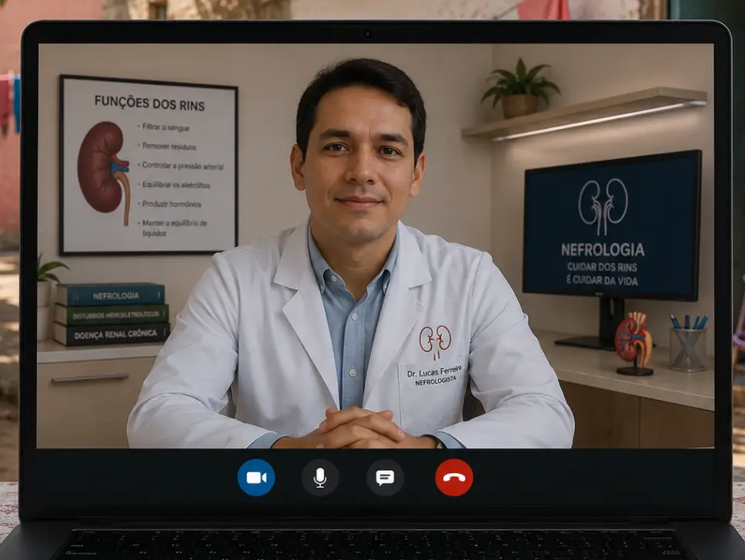
Task: Click the 'Dr. Lucas Ferreira' name on the coat
Action: 434,371
